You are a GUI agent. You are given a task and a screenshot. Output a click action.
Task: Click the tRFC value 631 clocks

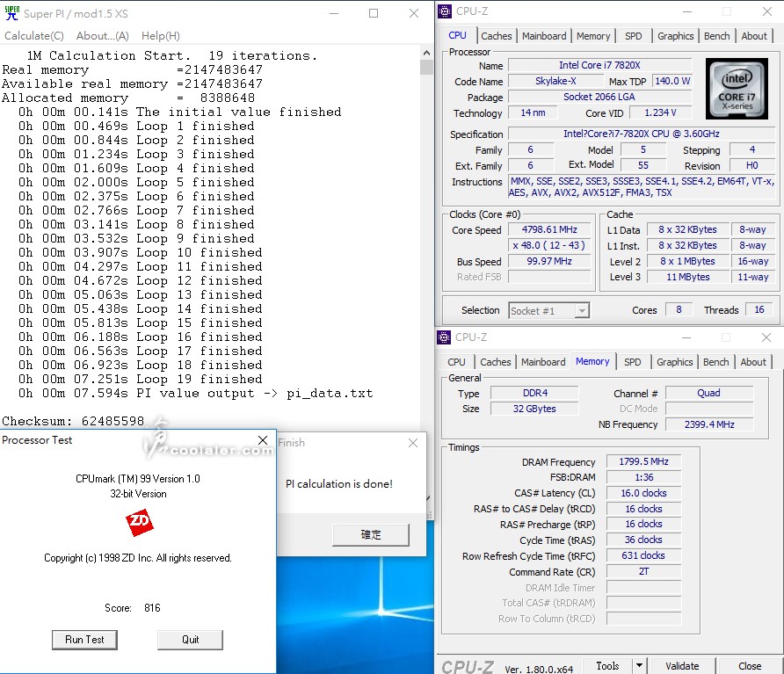pyautogui.click(x=643, y=555)
